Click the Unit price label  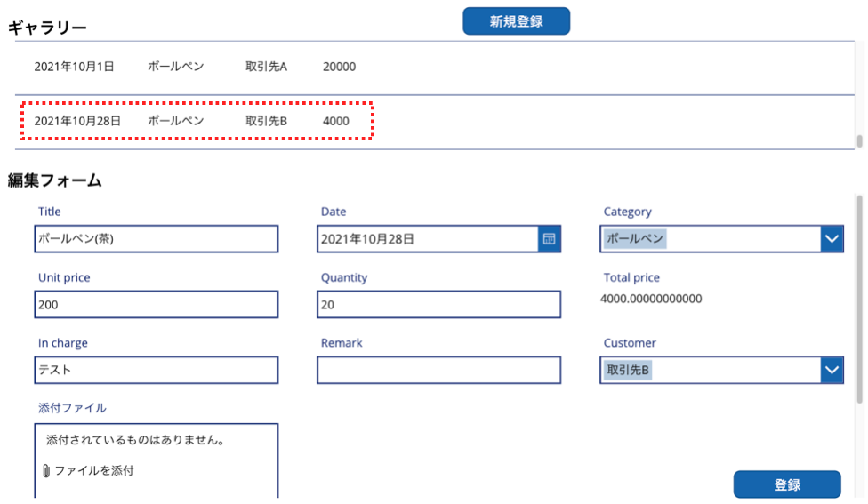(64, 277)
